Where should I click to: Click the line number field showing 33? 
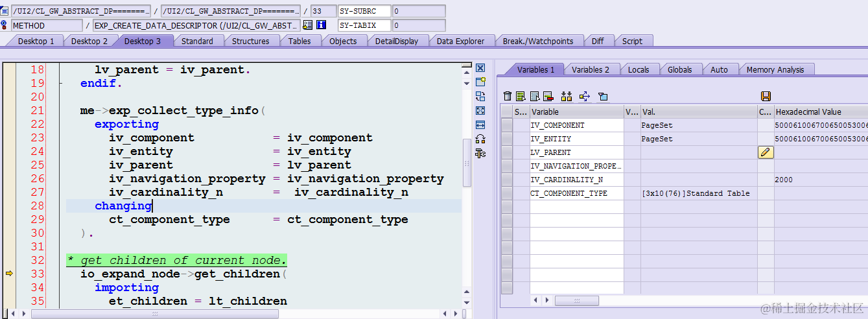pyautogui.click(x=323, y=11)
